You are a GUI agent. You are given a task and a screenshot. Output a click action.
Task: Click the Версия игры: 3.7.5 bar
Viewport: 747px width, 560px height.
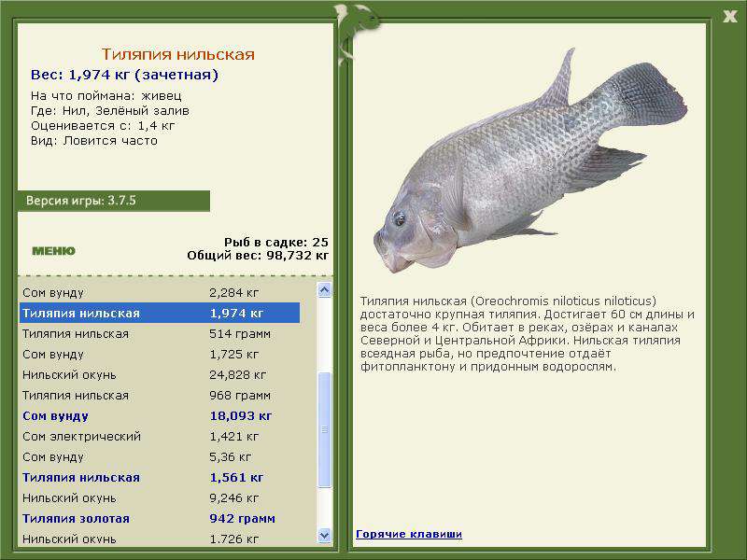coord(114,201)
